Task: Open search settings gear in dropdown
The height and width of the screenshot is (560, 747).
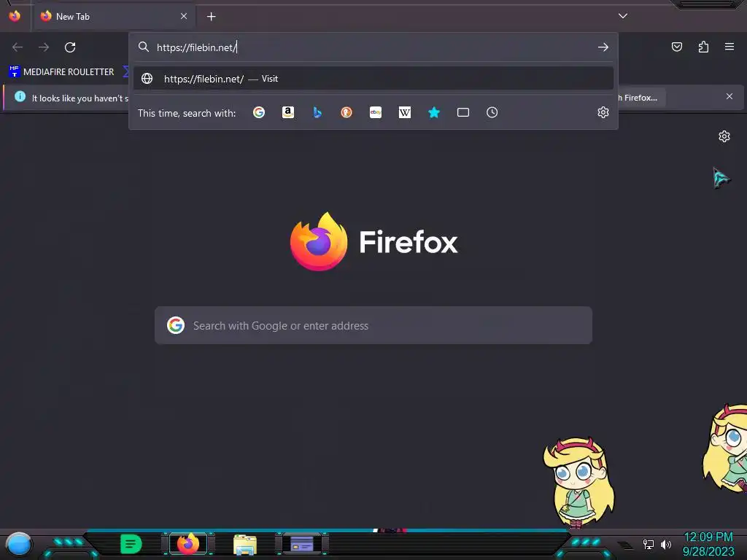Action: (x=603, y=112)
